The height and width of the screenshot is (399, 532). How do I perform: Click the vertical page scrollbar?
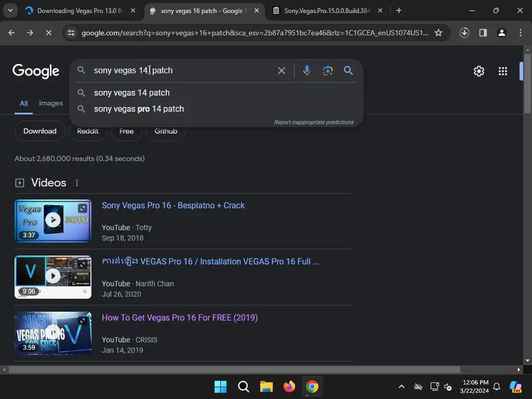527,83
